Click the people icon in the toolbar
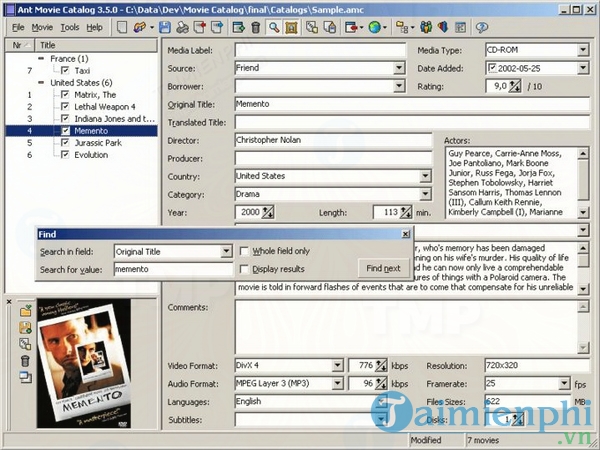The image size is (600, 450). tap(426, 28)
